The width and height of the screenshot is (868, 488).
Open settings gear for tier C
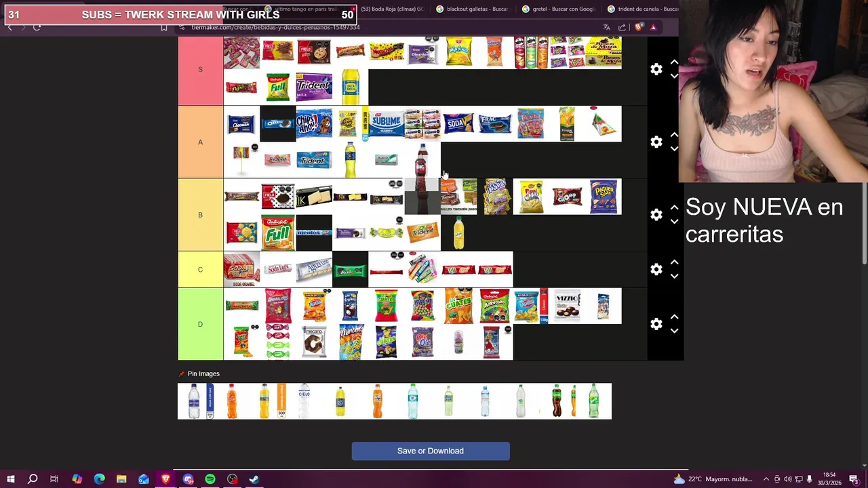coord(656,269)
